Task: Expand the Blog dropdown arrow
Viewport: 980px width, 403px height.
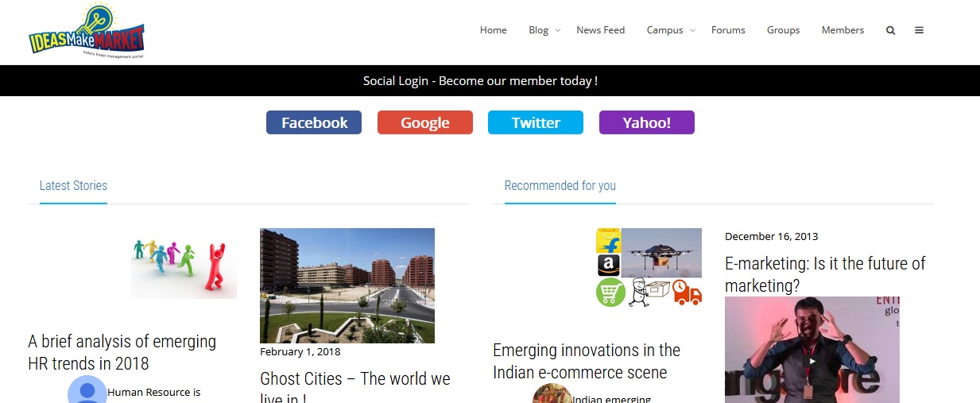Action: (557, 31)
